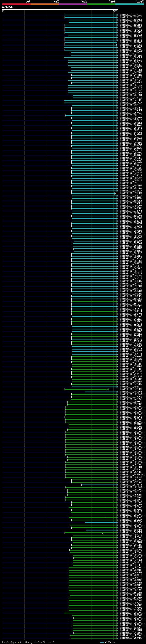Image resolution: width=146 pixels, height=644 pixels.
Task: Click the label UniRef100_A7PJK1
Action: pyautogui.click(x=131, y=389)
